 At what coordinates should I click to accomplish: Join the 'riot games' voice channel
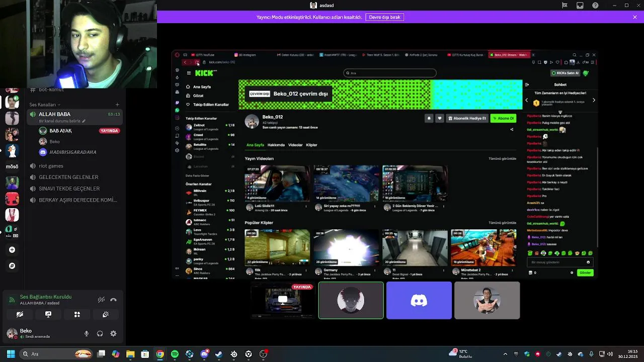[51, 166]
